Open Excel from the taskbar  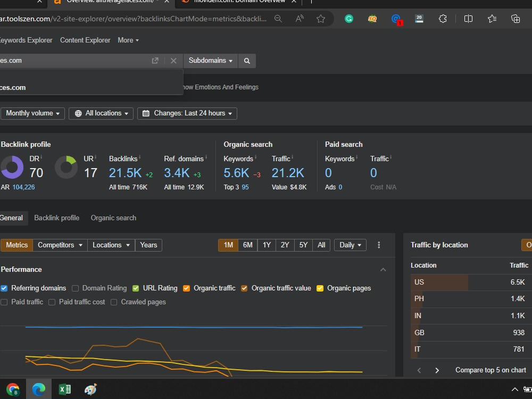pyautogui.click(x=64, y=389)
